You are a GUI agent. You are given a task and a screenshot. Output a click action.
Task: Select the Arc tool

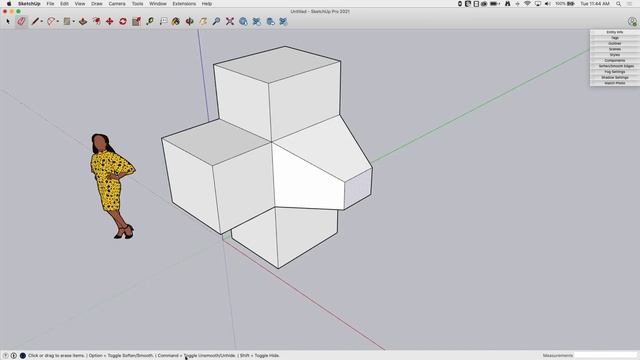[51, 21]
